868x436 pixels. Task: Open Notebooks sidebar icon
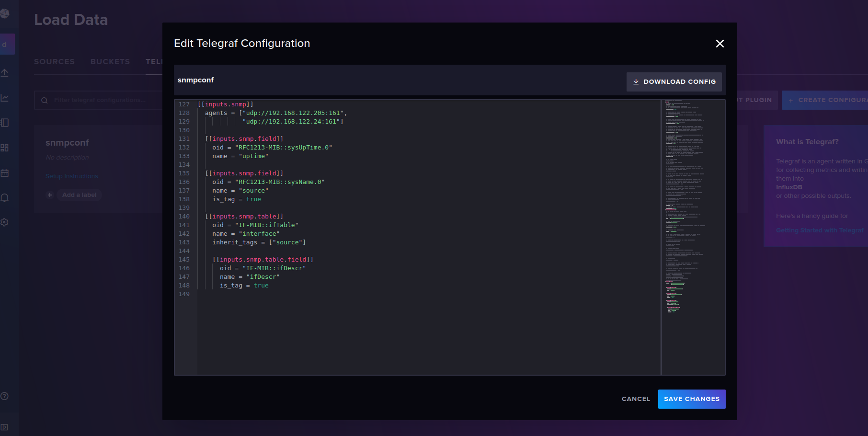click(x=5, y=123)
